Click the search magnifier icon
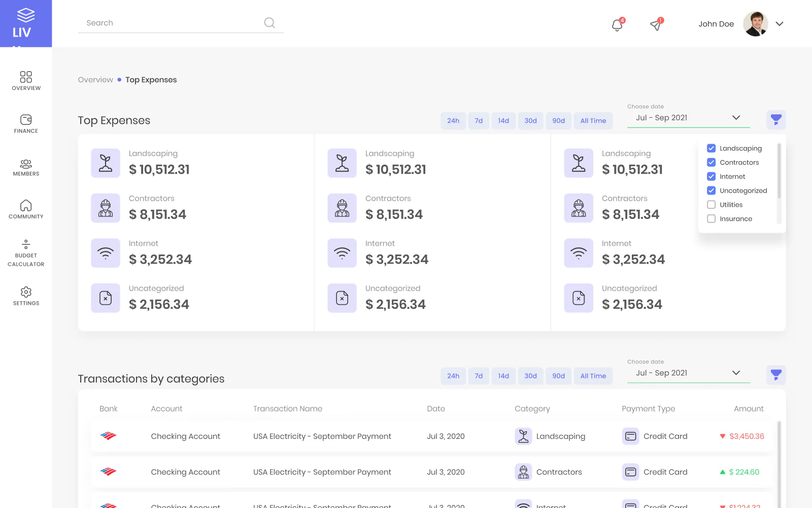 (x=269, y=23)
